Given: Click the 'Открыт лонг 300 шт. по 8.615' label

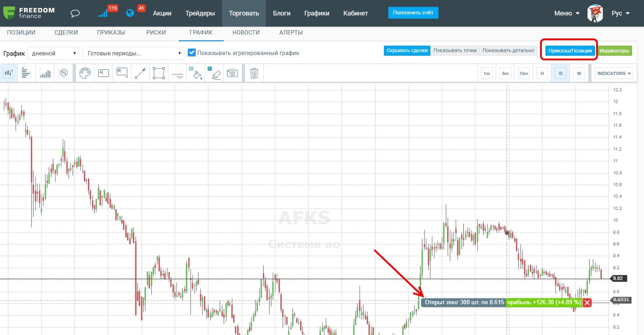Looking at the screenshot, I should coord(464,302).
